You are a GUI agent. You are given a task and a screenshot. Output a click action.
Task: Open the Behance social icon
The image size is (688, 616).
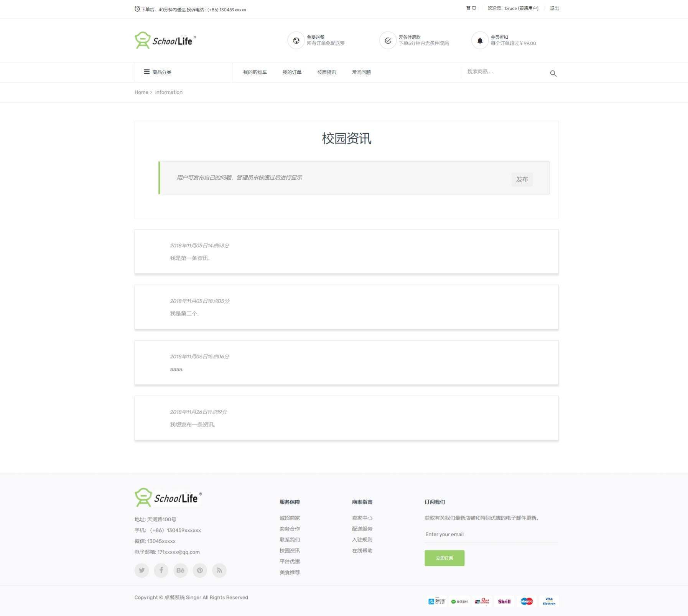180,570
